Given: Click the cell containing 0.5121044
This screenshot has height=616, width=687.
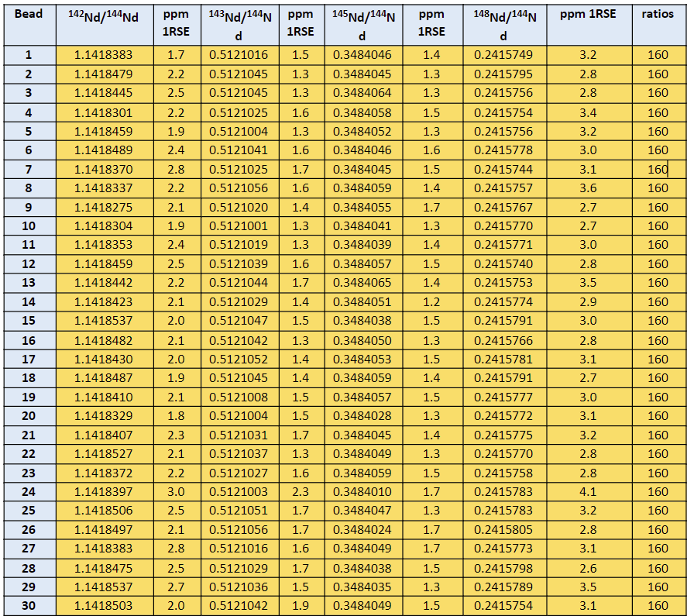Looking at the screenshot, I should click(x=240, y=282).
